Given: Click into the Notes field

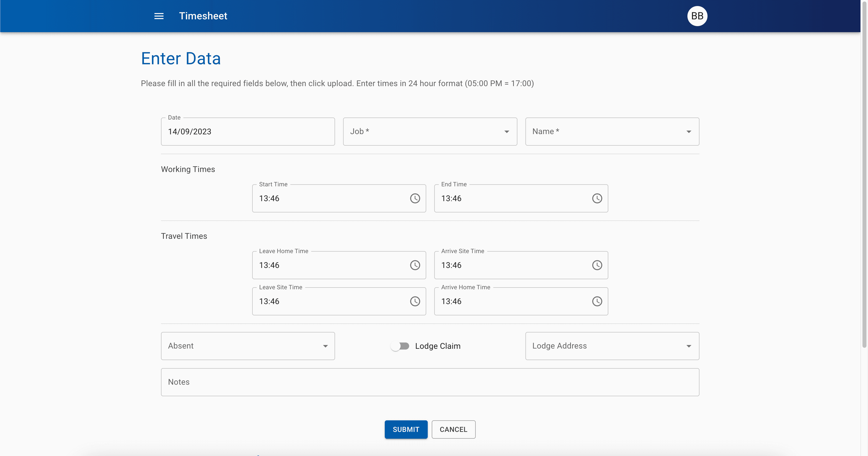Looking at the screenshot, I should coord(430,382).
